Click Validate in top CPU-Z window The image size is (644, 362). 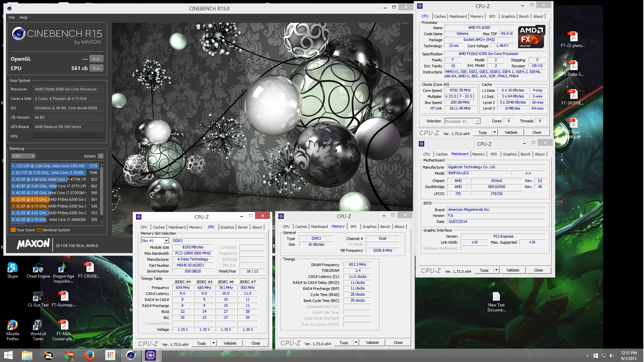[x=511, y=132]
